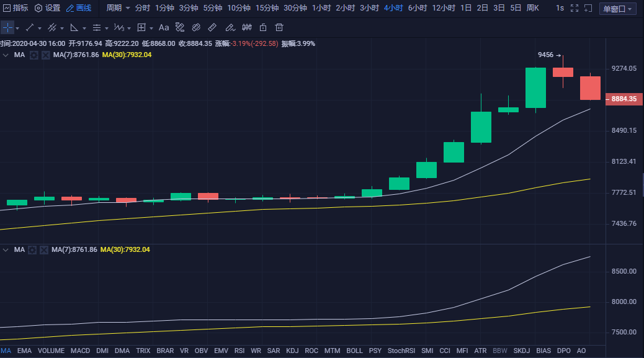This screenshot has height=358, width=644.
Task: Close the MA indicator in lower panel
Action: [44, 249]
